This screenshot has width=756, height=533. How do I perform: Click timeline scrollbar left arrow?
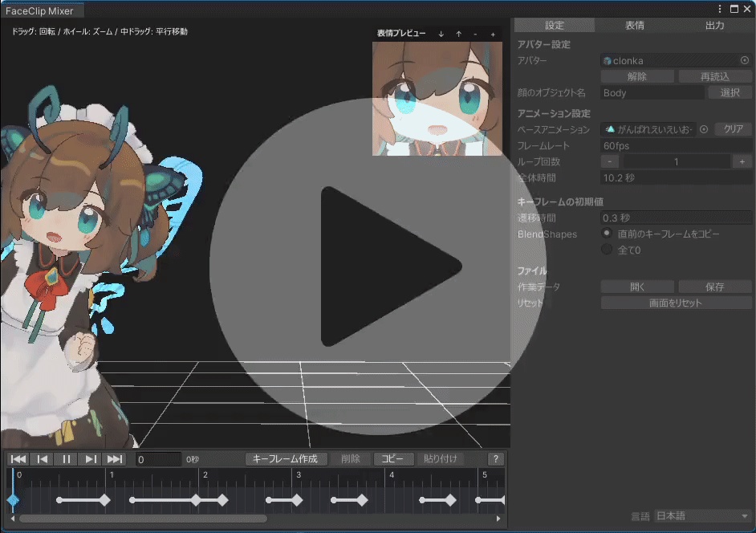click(x=13, y=519)
